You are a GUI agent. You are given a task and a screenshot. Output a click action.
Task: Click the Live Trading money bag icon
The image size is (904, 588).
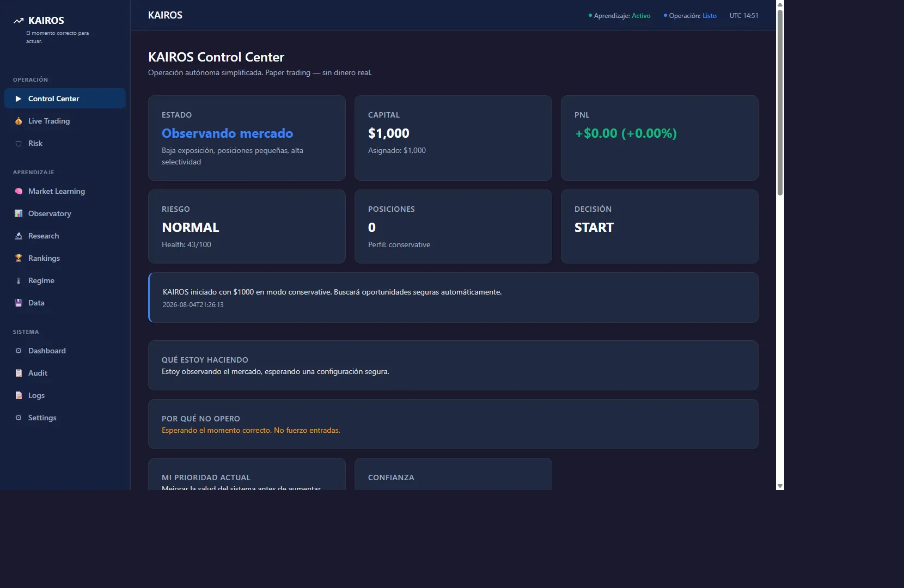19,121
